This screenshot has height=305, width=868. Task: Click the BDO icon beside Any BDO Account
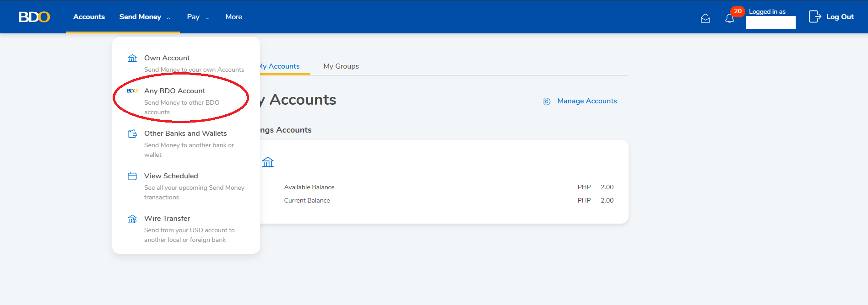tap(132, 91)
